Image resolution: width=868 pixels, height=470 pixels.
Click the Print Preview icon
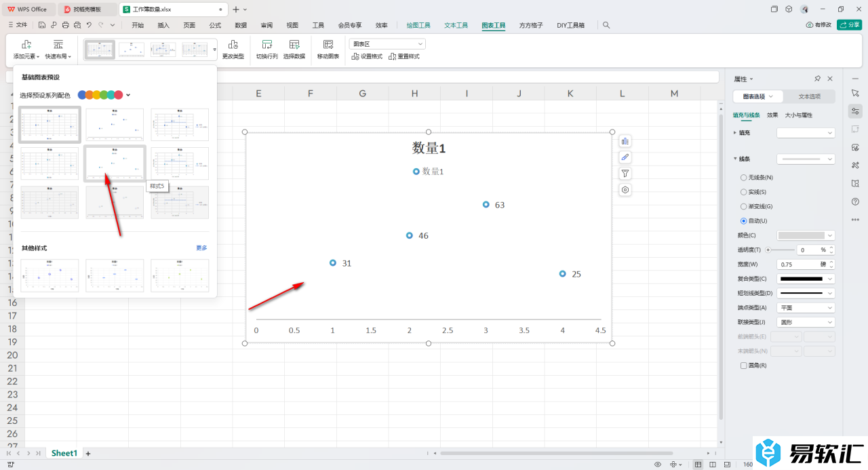pyautogui.click(x=77, y=25)
